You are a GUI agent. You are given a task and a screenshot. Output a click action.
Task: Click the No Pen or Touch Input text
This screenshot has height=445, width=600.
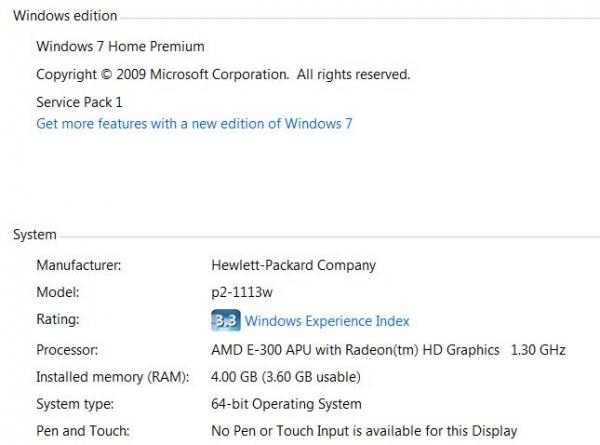[x=364, y=431]
